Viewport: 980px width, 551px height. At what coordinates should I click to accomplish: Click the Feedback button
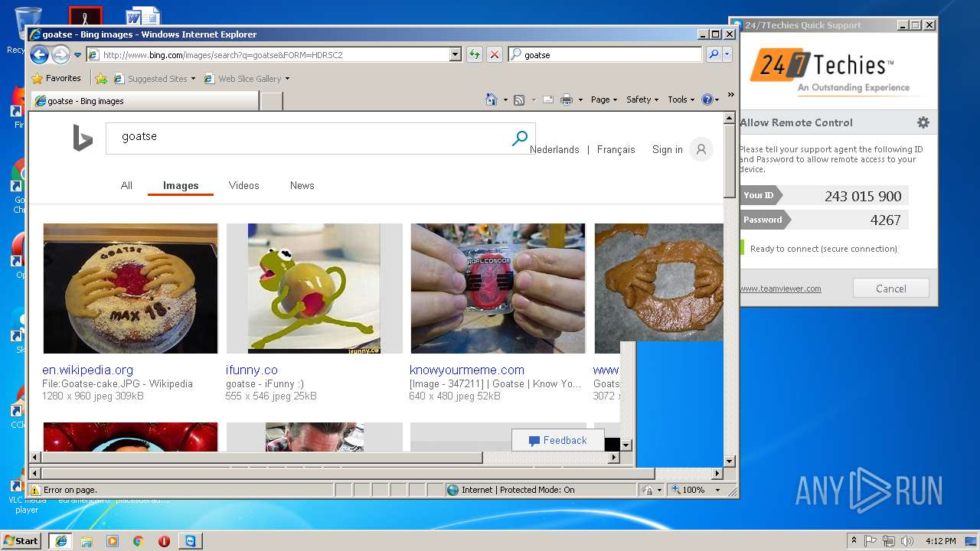click(557, 440)
